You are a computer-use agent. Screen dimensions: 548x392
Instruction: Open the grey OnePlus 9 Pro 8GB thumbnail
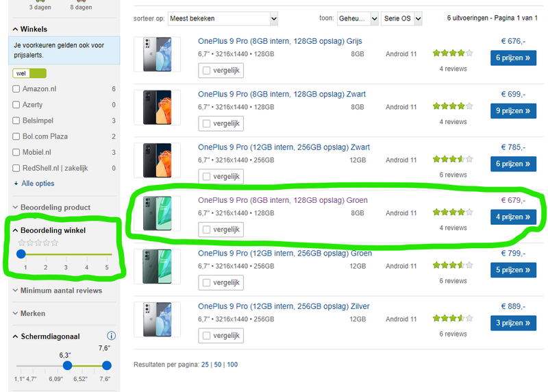click(158, 54)
